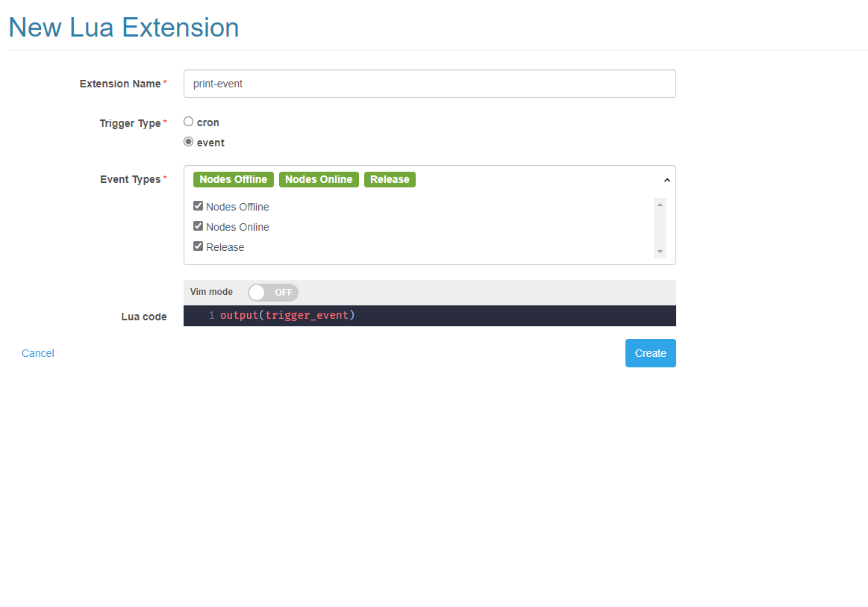Uncheck the Nodes Offline checkbox
The image size is (868, 607).
(199, 206)
